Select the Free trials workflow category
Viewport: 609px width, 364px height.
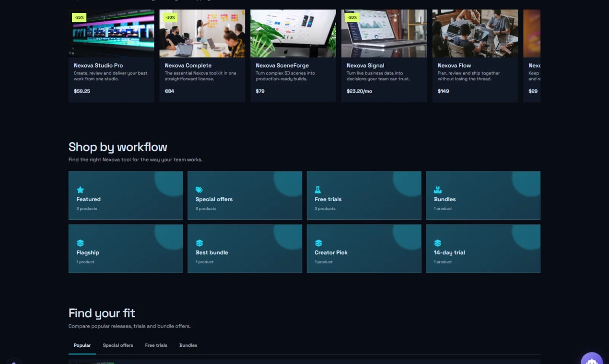pos(364,195)
